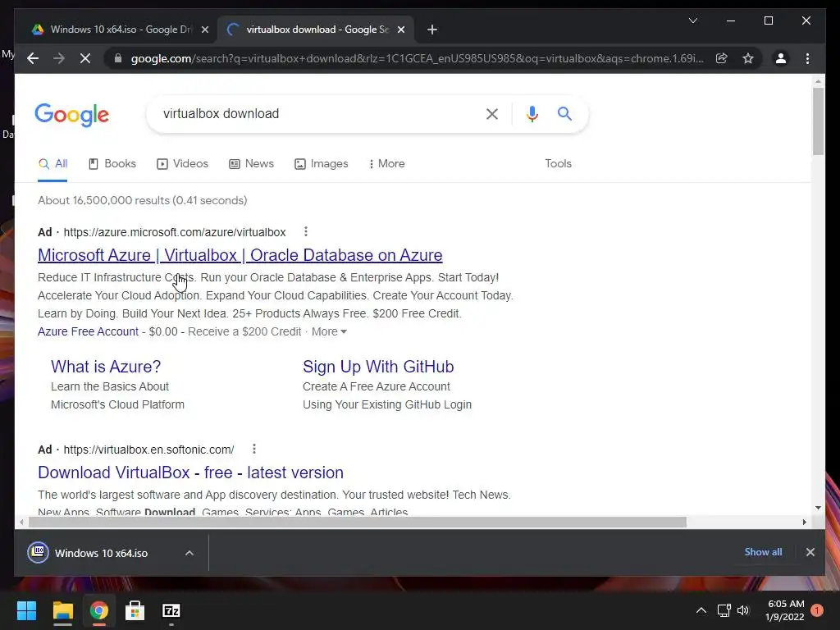Expand the More search categories menu
Viewport: 840px width, 630px height.
[x=387, y=164]
